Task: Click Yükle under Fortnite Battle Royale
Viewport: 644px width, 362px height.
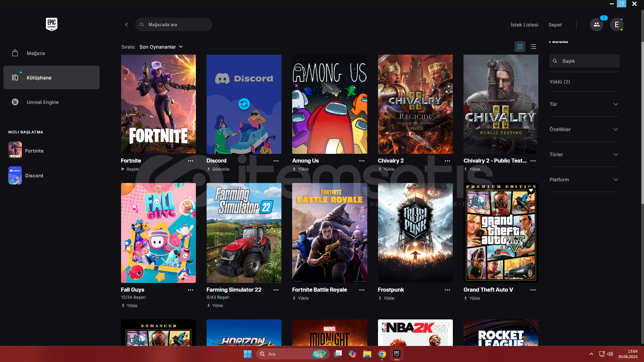Action: click(x=301, y=298)
